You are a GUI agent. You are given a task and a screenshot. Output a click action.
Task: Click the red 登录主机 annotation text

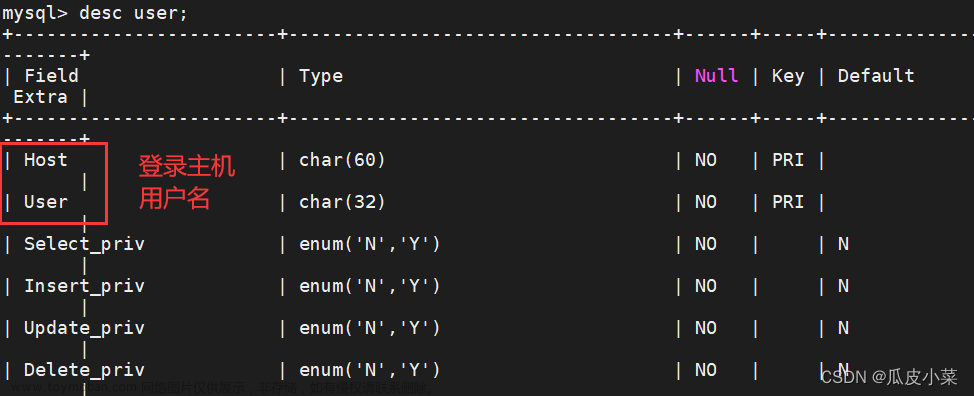[x=186, y=167]
